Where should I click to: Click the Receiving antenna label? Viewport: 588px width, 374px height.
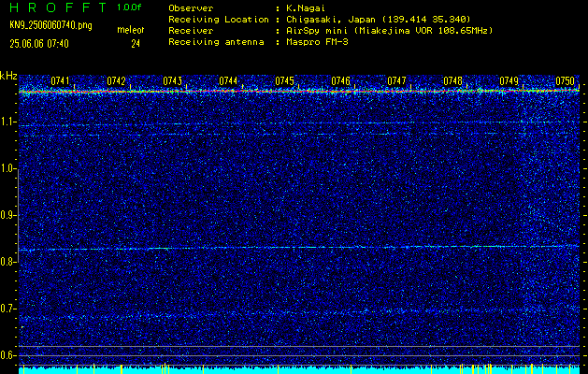click(216, 42)
